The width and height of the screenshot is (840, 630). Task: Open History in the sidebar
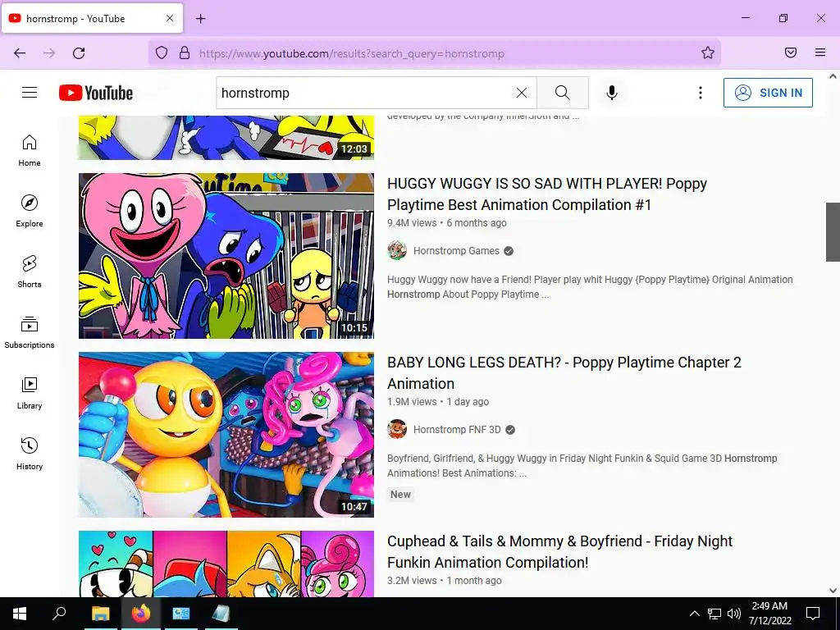click(x=30, y=454)
